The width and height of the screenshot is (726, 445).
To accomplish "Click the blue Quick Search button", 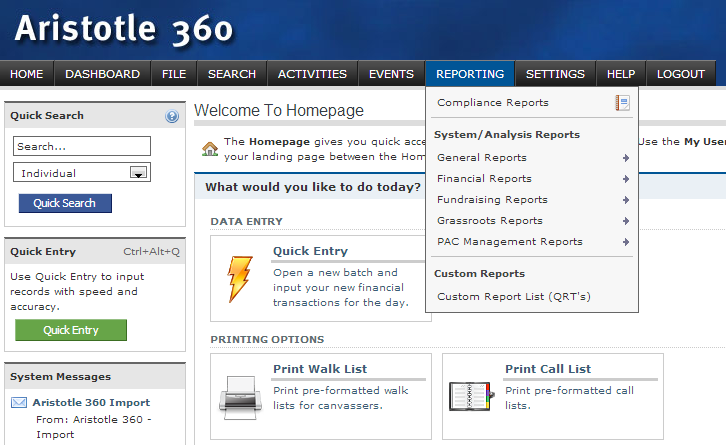I will click(65, 203).
